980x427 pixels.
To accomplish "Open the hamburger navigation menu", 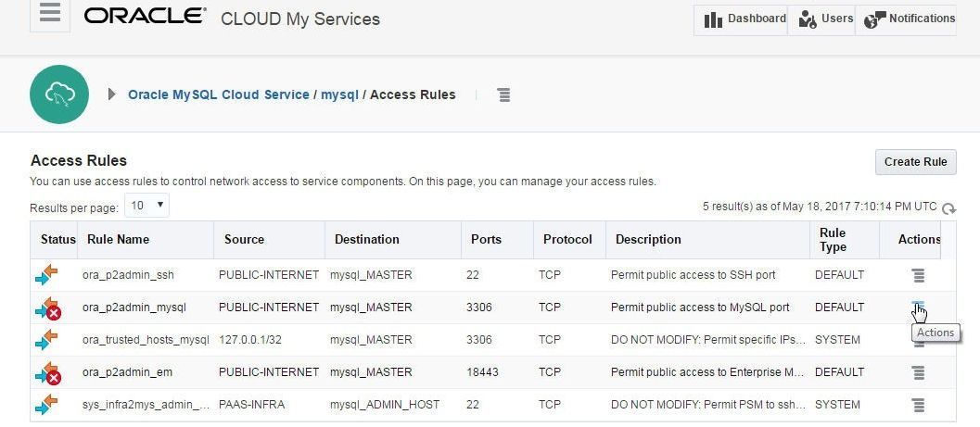I will click(50, 12).
